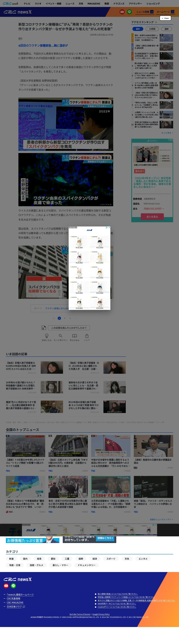Go to article page 4

[70, 318]
